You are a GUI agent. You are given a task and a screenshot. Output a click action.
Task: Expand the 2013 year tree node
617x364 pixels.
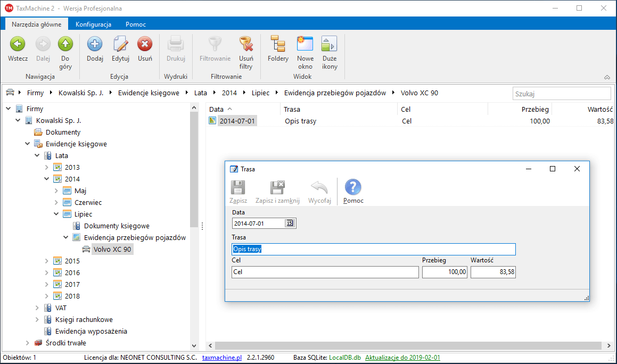coord(47,167)
